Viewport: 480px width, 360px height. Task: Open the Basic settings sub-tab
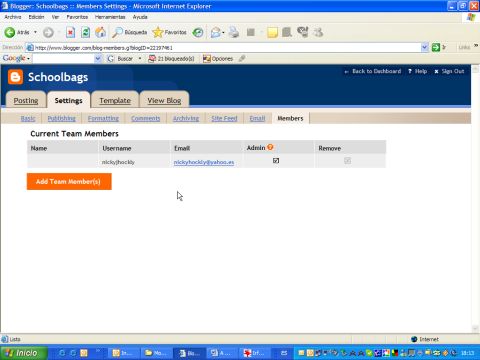click(x=28, y=118)
